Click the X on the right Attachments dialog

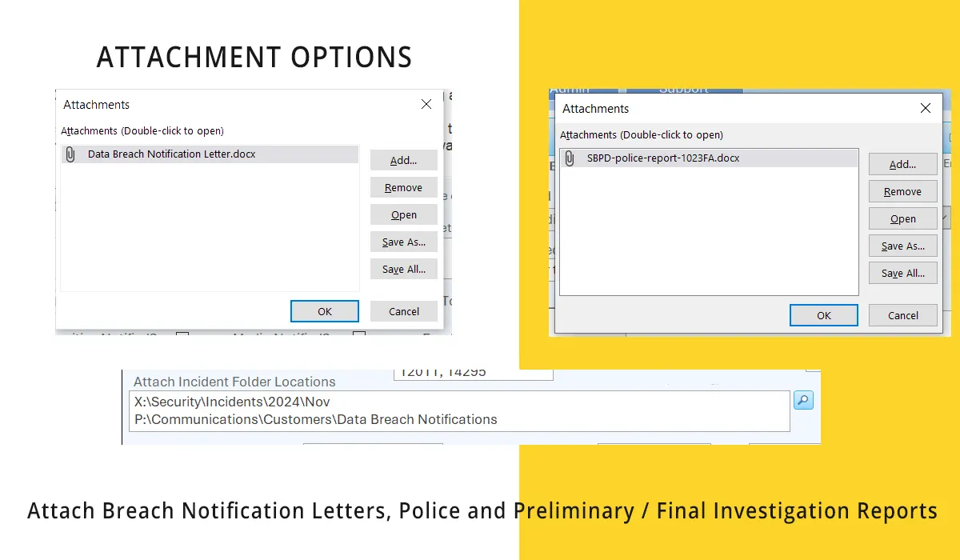(926, 108)
